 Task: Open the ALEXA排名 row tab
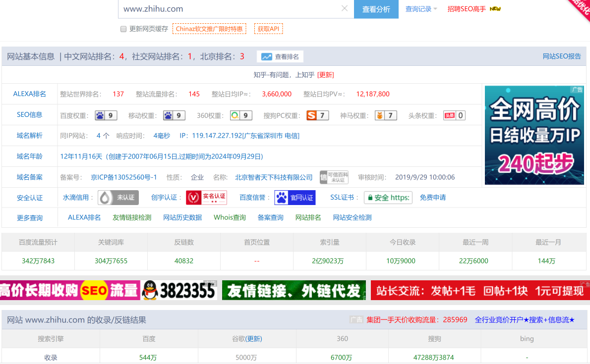(x=30, y=94)
